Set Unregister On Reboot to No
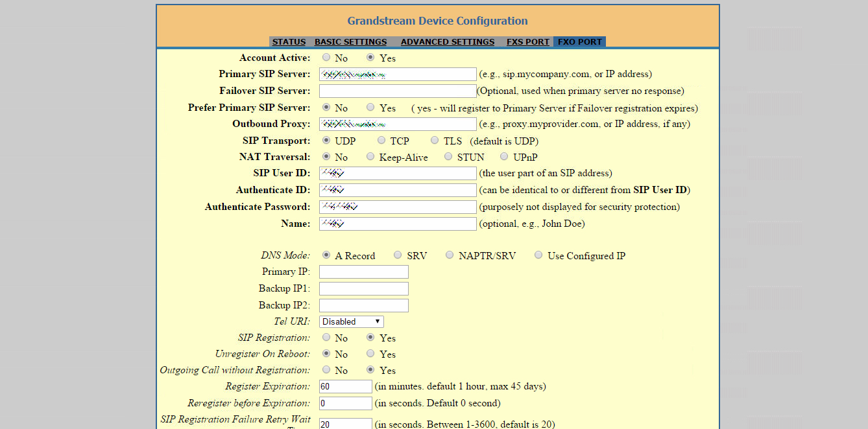Screen dimensions: 868x429 tap(326, 354)
